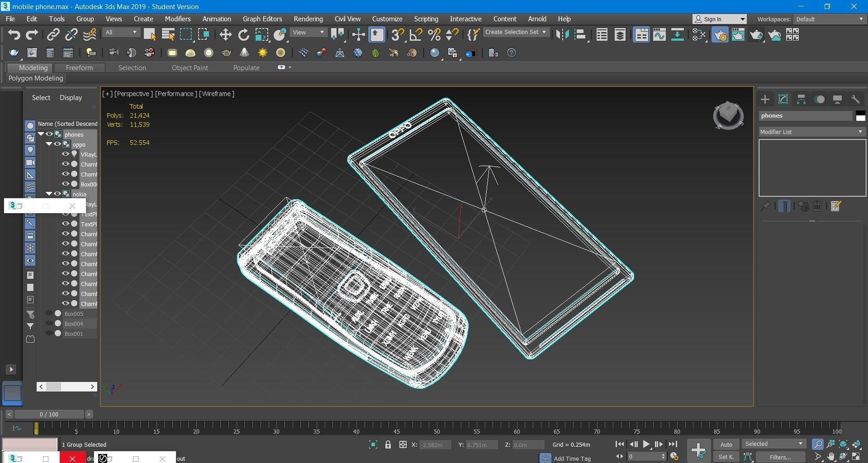This screenshot has width=868, height=463.
Task: Click the Set K. button
Action: [726, 457]
